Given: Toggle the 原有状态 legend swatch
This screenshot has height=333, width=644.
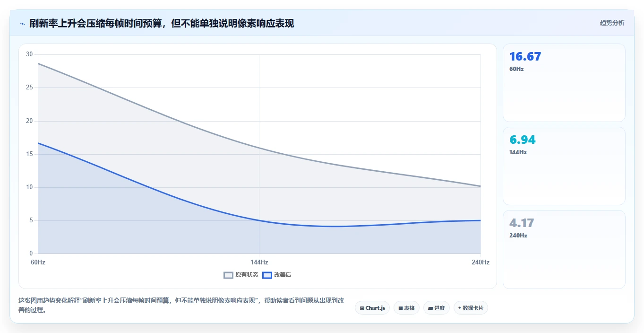Looking at the screenshot, I should coord(229,275).
